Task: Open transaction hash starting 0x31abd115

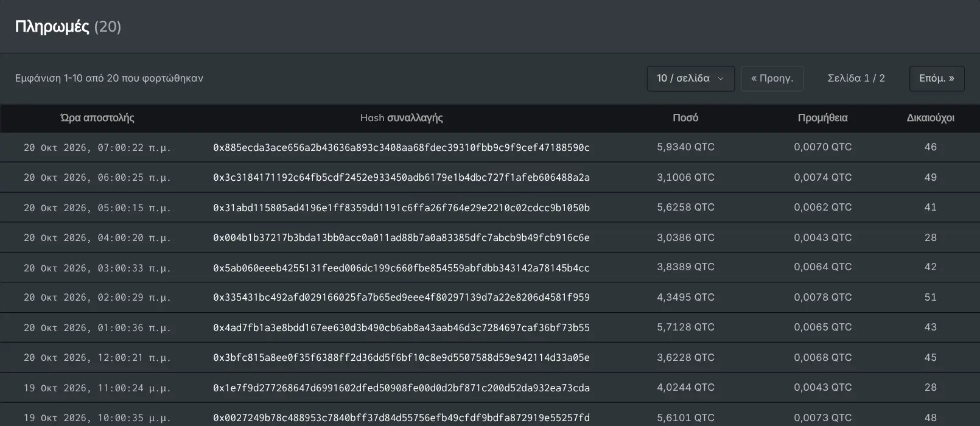Action: coord(401,208)
